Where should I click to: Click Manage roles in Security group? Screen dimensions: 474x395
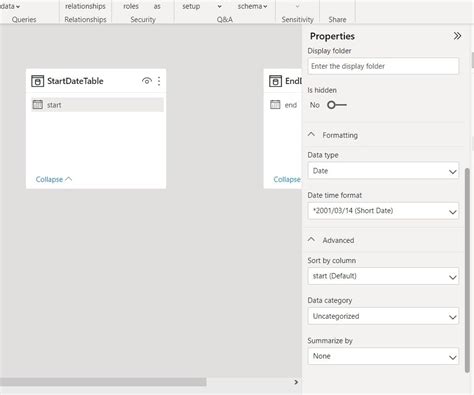point(131,6)
